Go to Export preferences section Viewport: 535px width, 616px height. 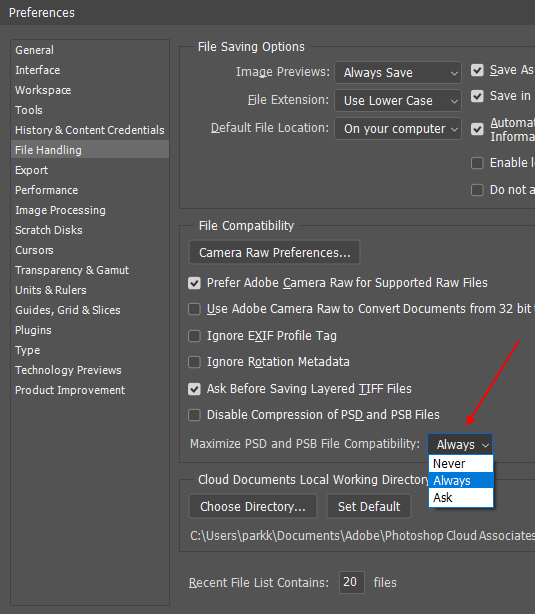[x=31, y=170]
